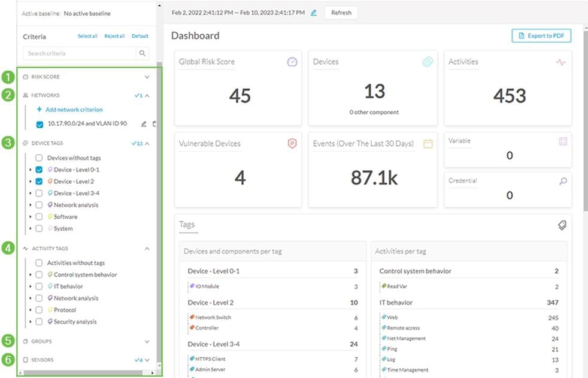Click the Devices card icon

(x=428, y=62)
